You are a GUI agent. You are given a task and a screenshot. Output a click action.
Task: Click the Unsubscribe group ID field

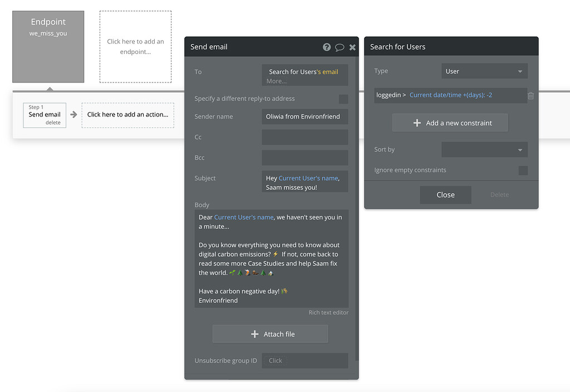[x=304, y=360]
